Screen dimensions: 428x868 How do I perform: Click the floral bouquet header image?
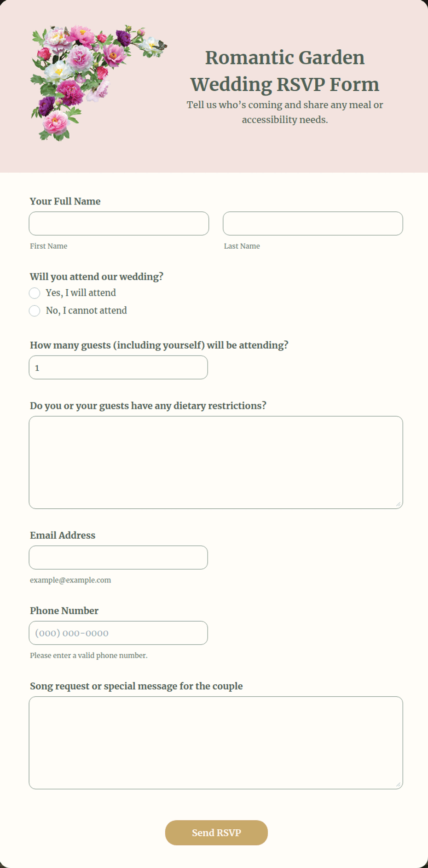(x=98, y=83)
